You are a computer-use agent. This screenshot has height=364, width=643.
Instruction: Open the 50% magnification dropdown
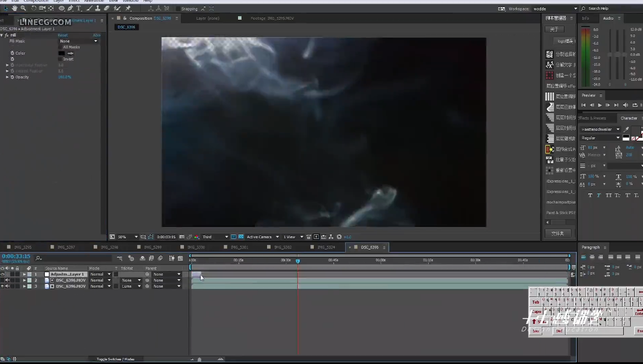point(128,237)
